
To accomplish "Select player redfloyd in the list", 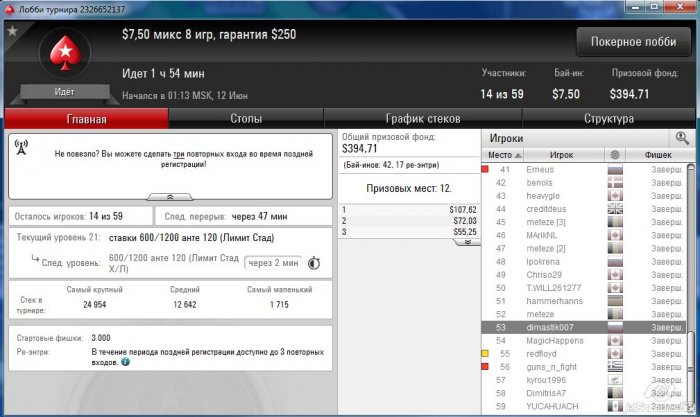I will [x=583, y=354].
